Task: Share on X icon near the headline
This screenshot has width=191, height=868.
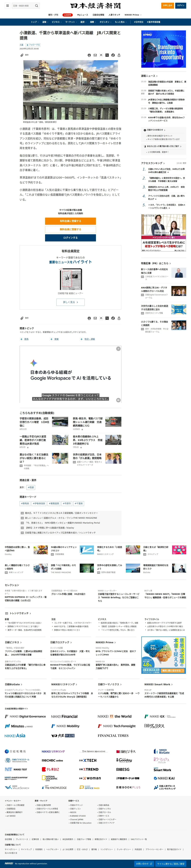Action: point(107,55)
